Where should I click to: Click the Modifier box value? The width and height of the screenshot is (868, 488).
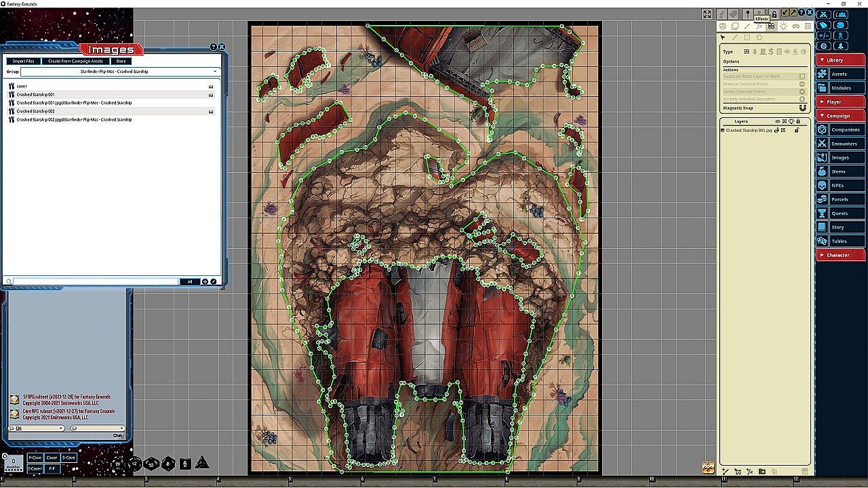[x=14, y=462]
